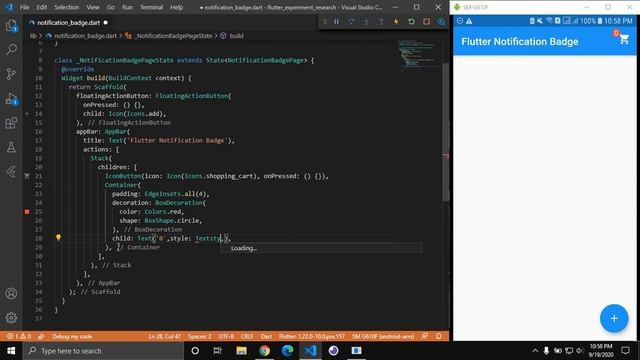640x360 pixels.
Task: Open the Windows Action Center
Action: pyautogui.click(x=625, y=351)
